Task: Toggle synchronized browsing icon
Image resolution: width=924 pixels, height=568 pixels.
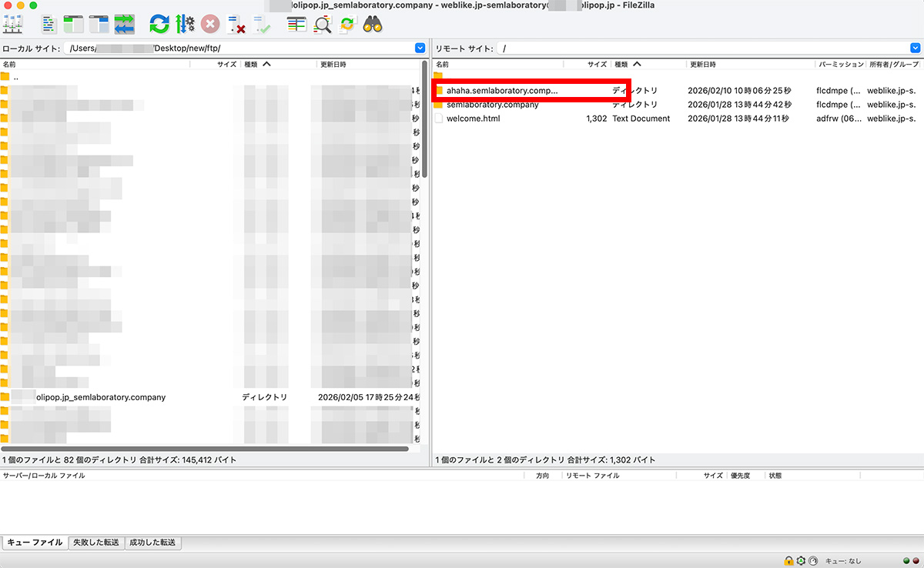Action: [x=347, y=24]
